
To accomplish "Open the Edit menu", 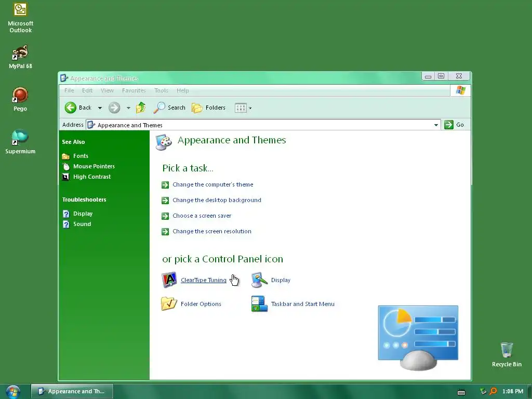I will (87, 90).
